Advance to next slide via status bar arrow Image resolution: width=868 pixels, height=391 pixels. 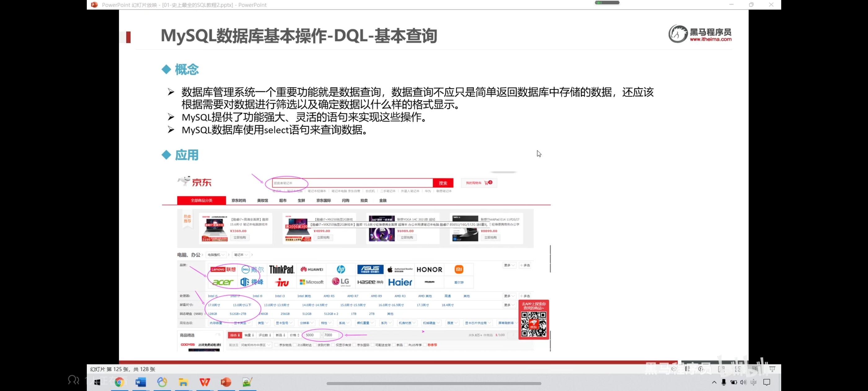pos(701,369)
